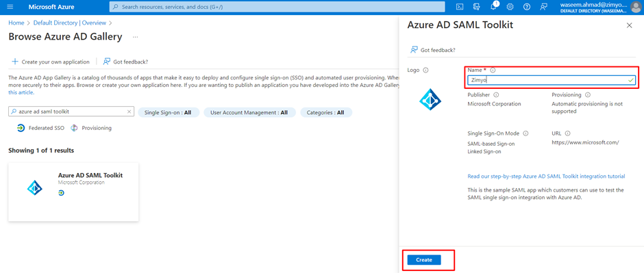Viewport: 644px width, 273px height.
Task: Open portal settings gear
Action: tap(510, 7)
